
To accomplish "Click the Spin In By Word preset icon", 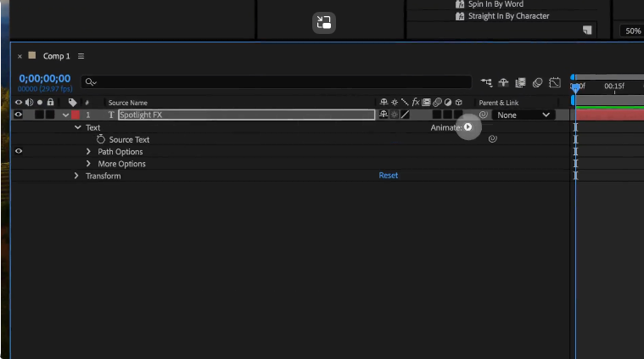I will click(460, 4).
